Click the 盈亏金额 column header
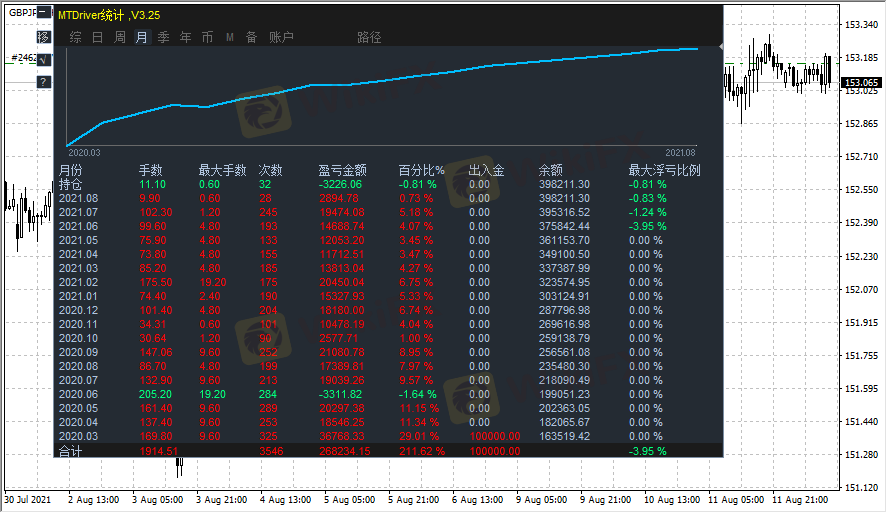The image size is (887, 513). click(x=342, y=170)
